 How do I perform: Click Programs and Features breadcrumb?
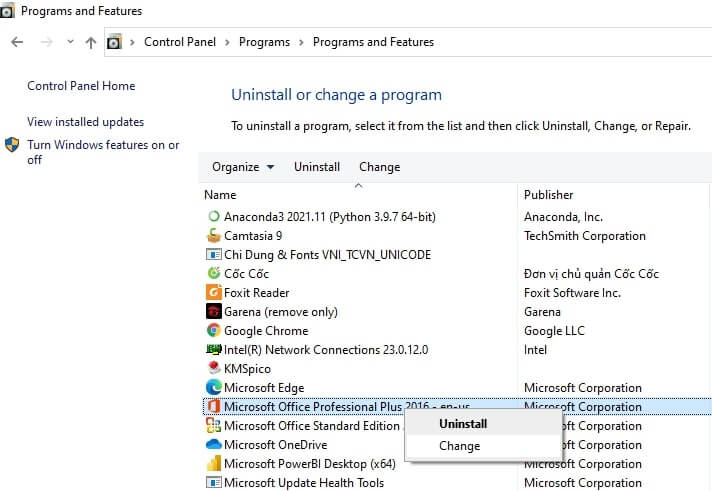373,42
